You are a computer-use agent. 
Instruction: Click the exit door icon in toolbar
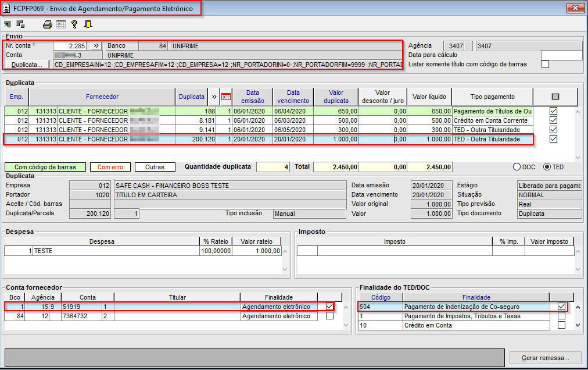tap(88, 24)
